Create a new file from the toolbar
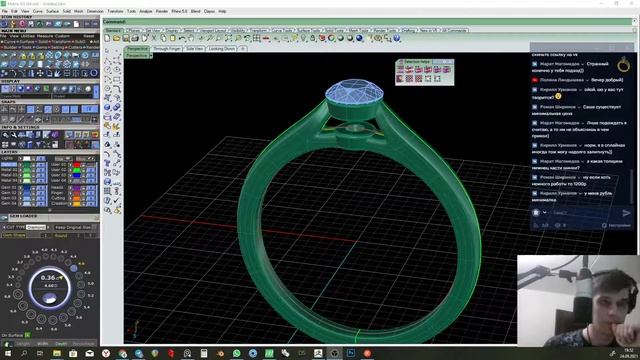The height and width of the screenshot is (360, 640). pos(107,38)
